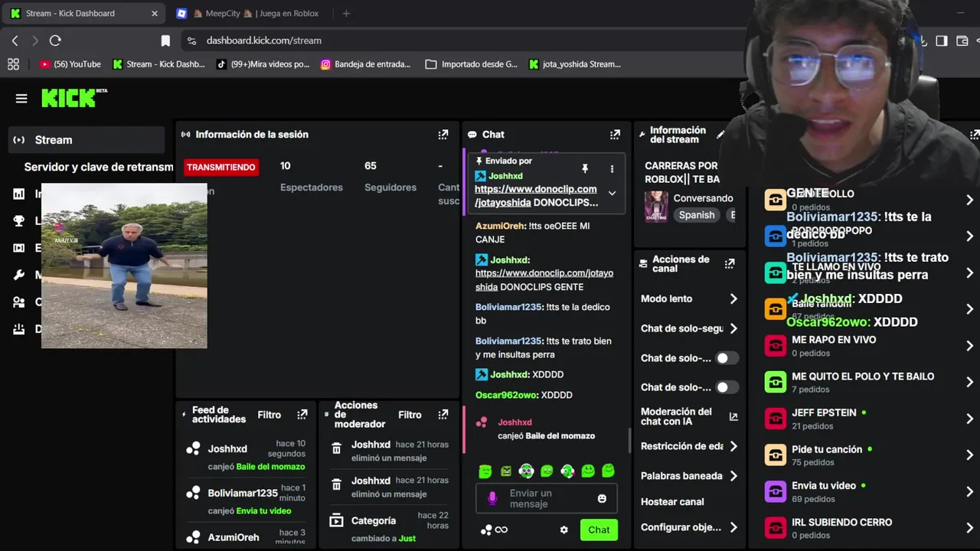
Task: Open chat settings gear icon
Action: tap(564, 530)
